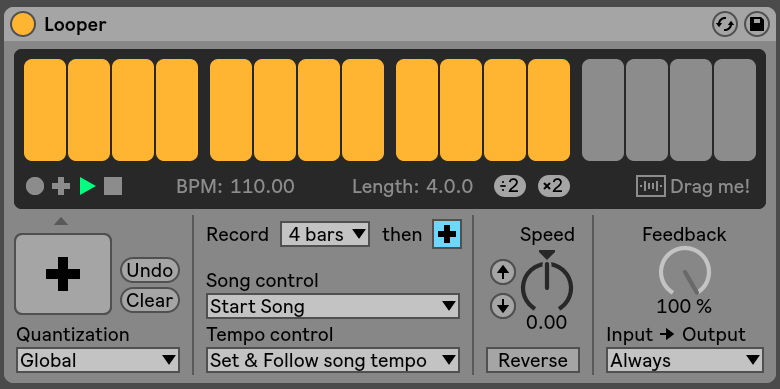
Task: Halve loop length with ÷2 button
Action: point(509,186)
